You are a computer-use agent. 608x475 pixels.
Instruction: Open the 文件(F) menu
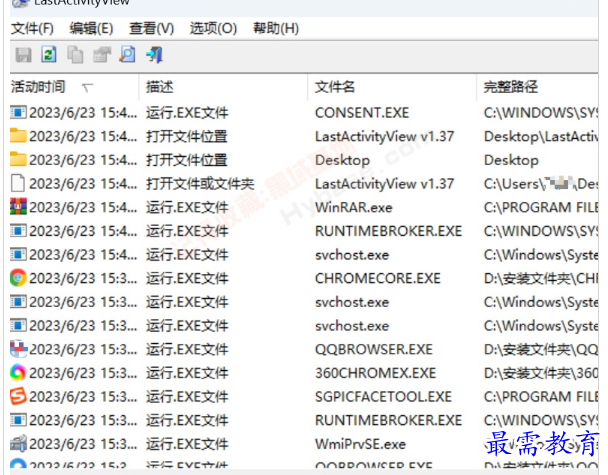(32, 28)
